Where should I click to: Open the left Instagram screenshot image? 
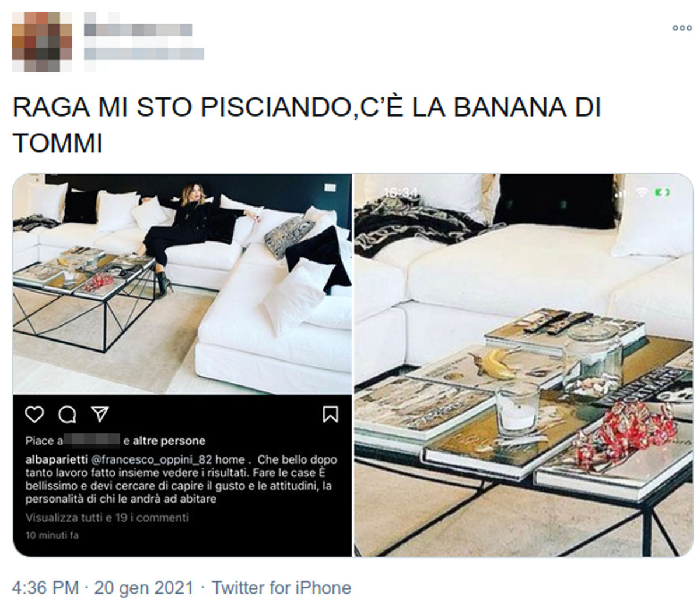coord(182,365)
